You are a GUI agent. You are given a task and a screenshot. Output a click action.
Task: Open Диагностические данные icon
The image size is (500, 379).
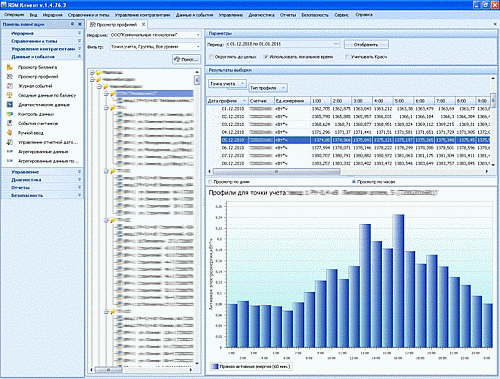pos(10,105)
